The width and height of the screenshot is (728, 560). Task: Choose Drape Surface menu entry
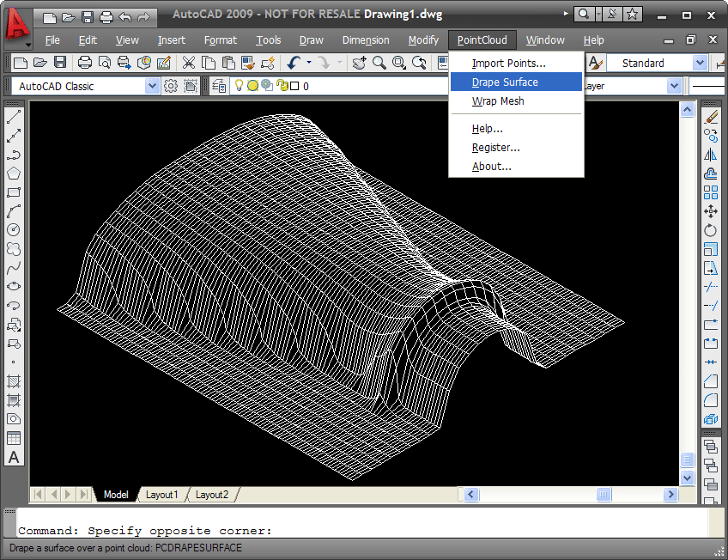click(516, 82)
